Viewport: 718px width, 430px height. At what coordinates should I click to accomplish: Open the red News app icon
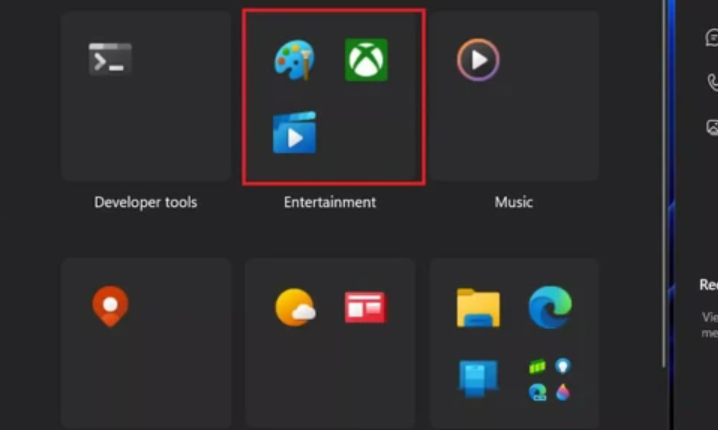coord(365,307)
